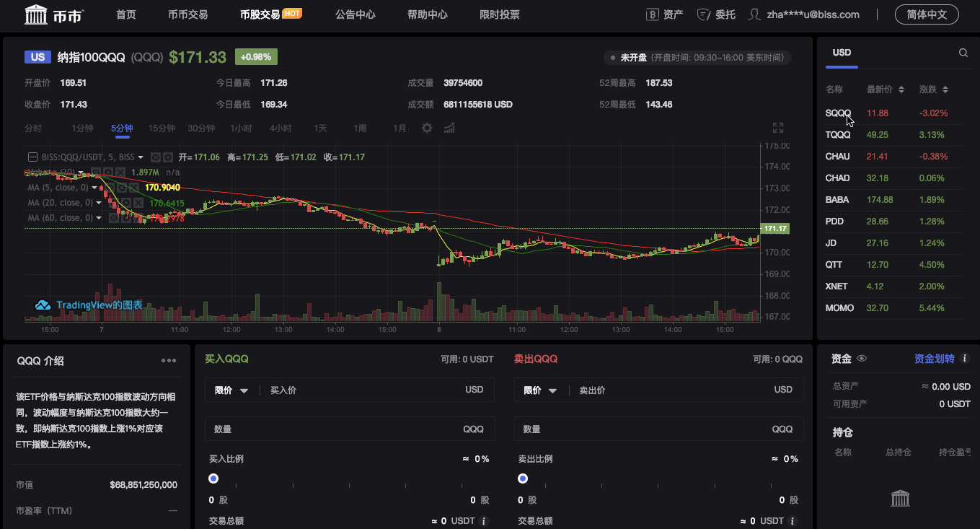Remove the MA (60, close, 0) indicator
980x529 pixels.
(138, 218)
